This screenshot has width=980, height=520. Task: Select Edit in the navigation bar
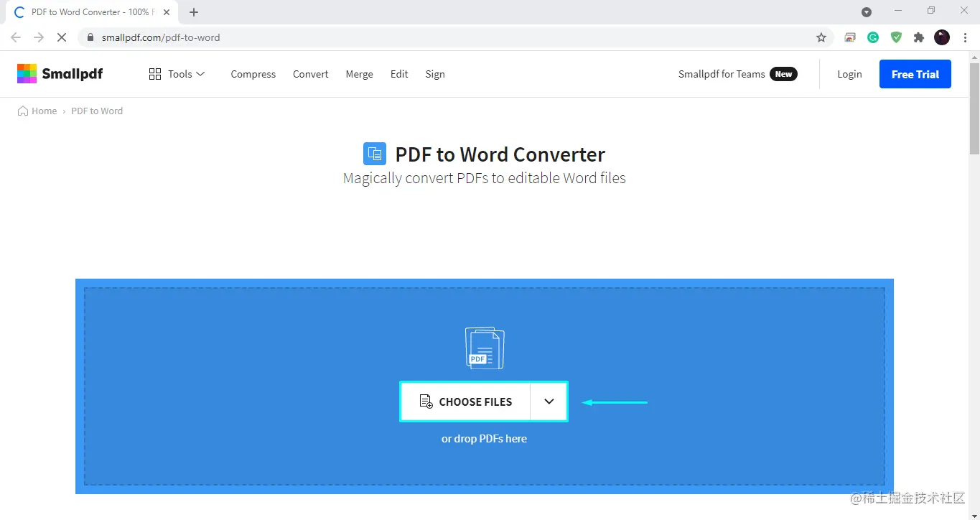tap(399, 74)
